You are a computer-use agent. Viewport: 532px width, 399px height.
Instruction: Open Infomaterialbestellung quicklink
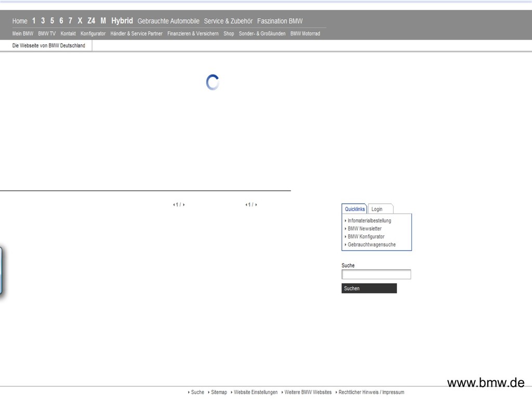pos(369,220)
